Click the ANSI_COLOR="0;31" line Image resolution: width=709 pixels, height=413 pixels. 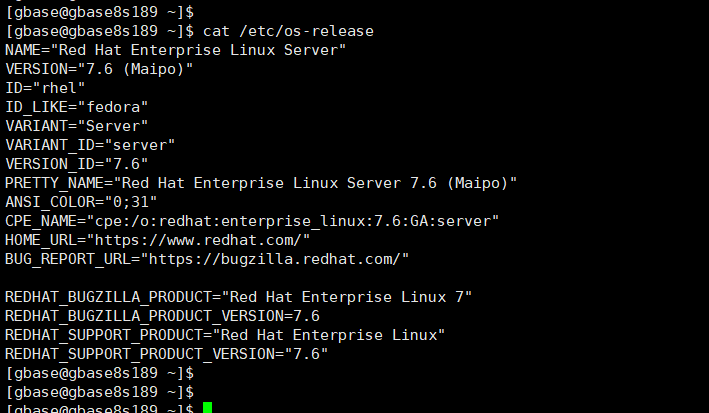(x=81, y=202)
